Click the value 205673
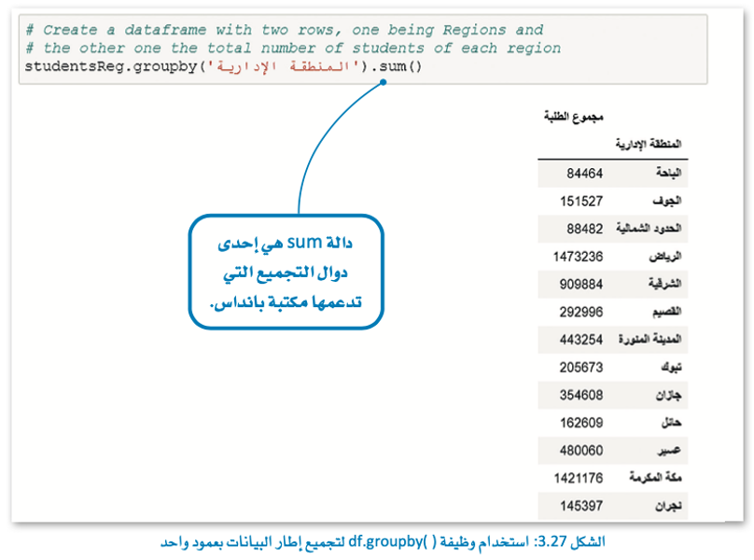The height and width of the screenshot is (560, 754). point(580,368)
